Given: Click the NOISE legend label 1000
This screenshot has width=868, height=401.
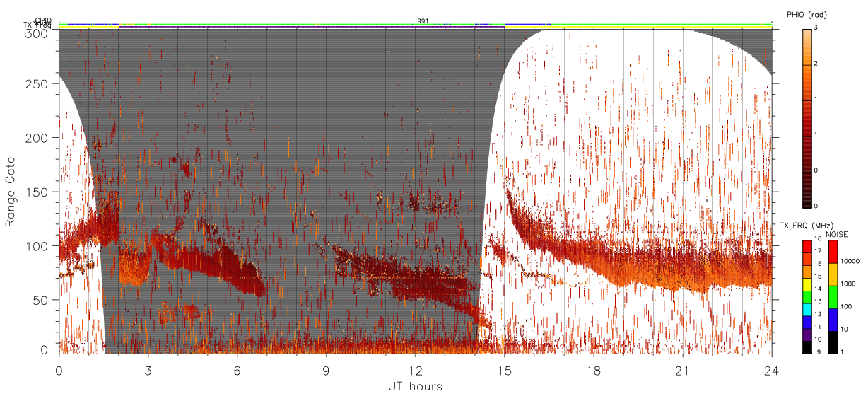Looking at the screenshot, I should click(849, 284).
